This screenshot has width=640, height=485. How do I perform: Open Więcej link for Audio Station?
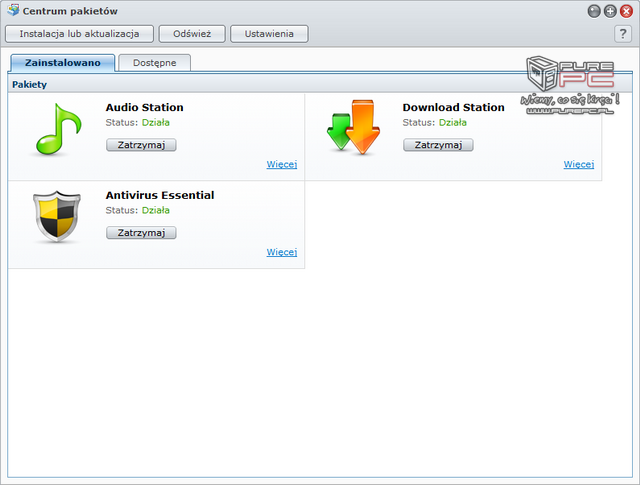click(x=282, y=164)
